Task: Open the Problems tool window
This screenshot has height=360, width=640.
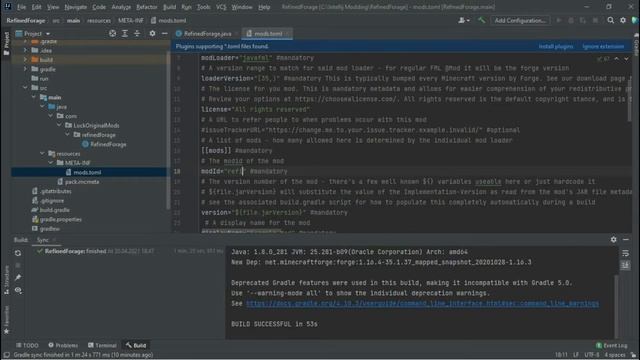Action: point(63,345)
